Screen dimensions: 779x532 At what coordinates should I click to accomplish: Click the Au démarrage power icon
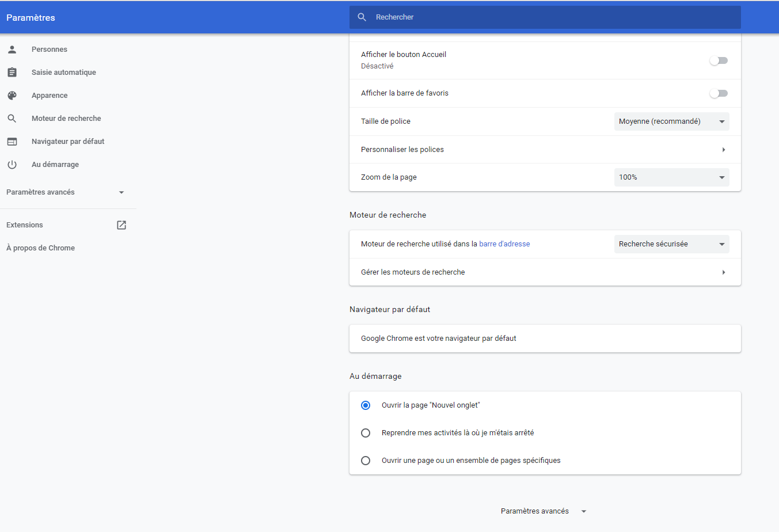click(12, 165)
